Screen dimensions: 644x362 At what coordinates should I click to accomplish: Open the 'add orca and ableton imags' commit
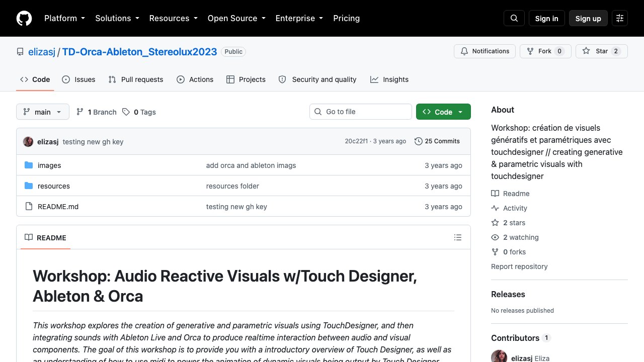[x=251, y=165]
